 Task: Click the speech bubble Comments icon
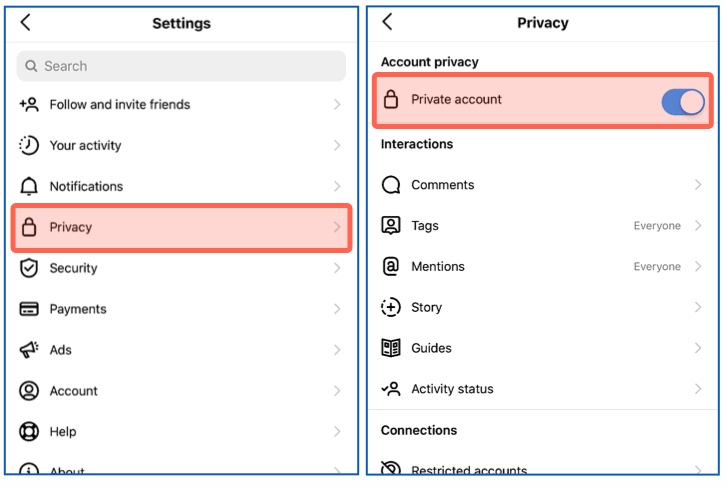(391, 185)
